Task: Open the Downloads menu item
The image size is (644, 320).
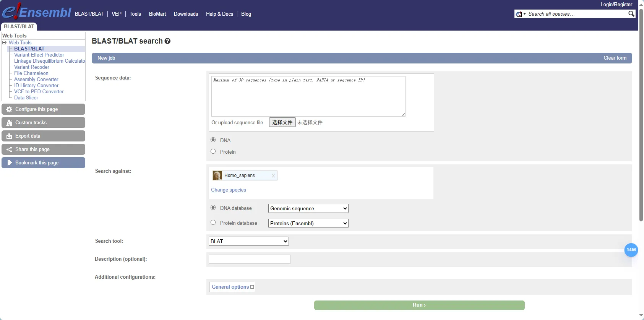Action: tap(186, 14)
